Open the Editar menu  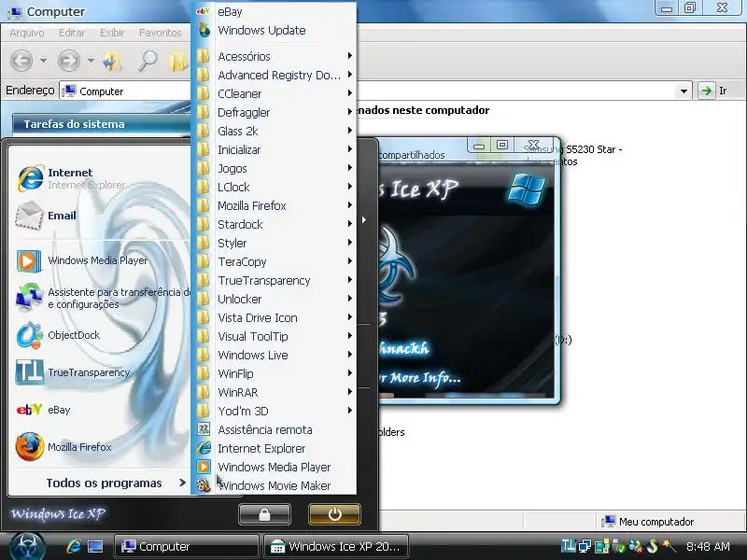click(72, 33)
